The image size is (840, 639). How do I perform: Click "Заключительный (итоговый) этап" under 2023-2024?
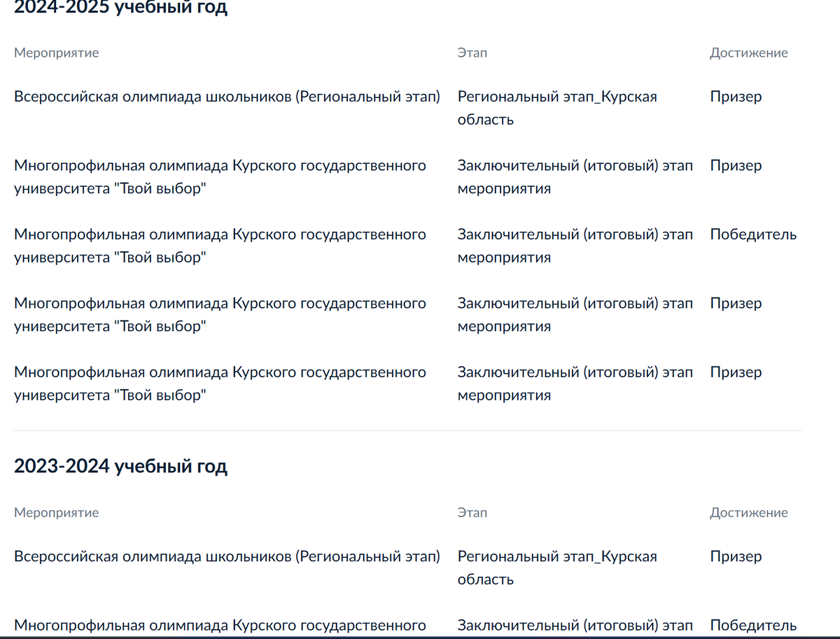pos(575,625)
